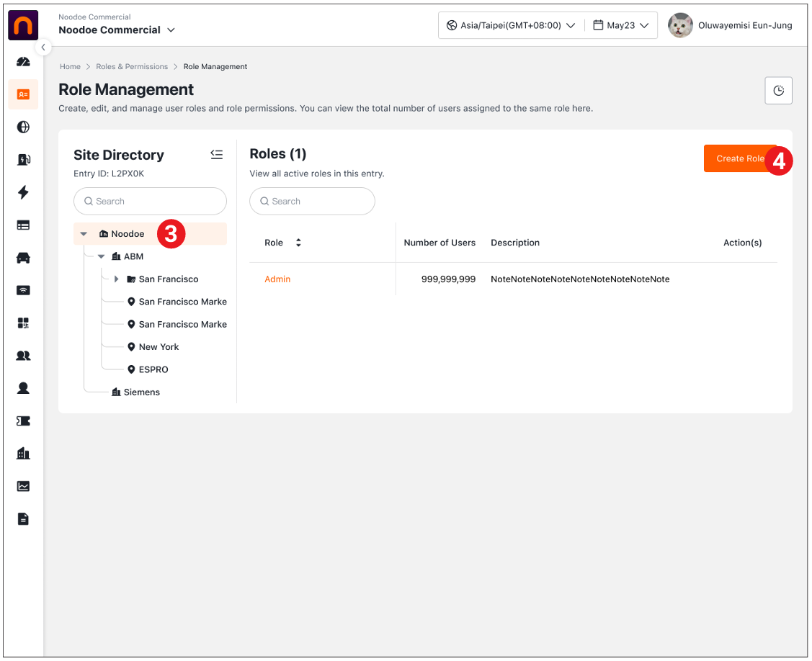
Task: Expand the San Francisco folder arrow
Action: pos(117,279)
